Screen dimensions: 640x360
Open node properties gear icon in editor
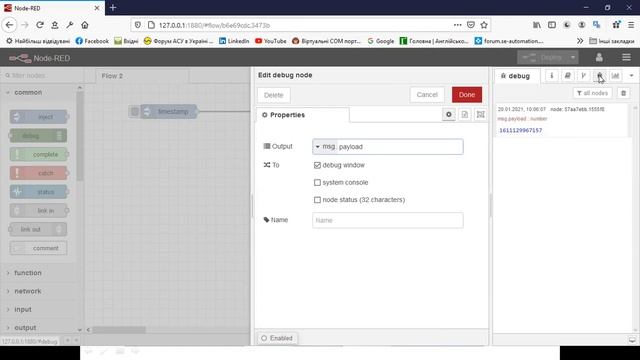coord(449,115)
